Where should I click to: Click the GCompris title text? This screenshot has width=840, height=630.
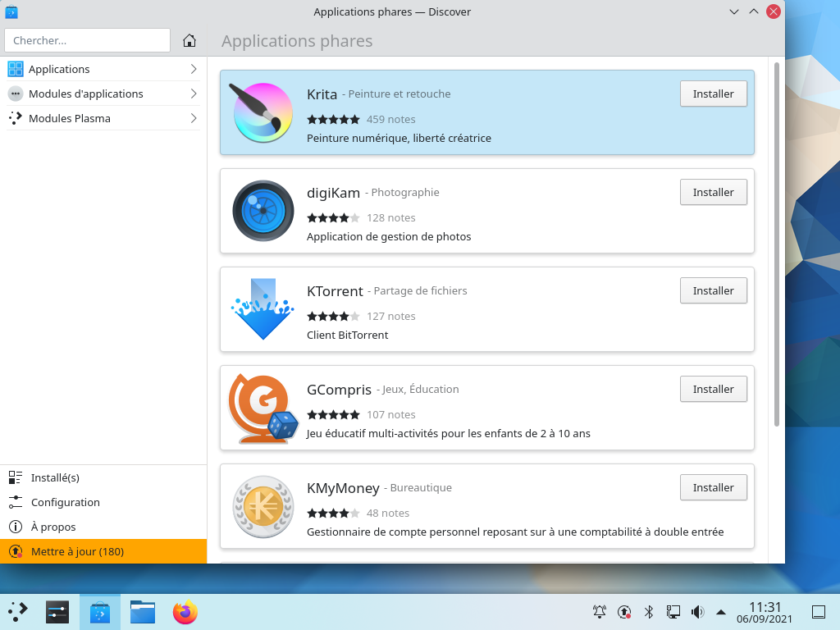coord(339,390)
